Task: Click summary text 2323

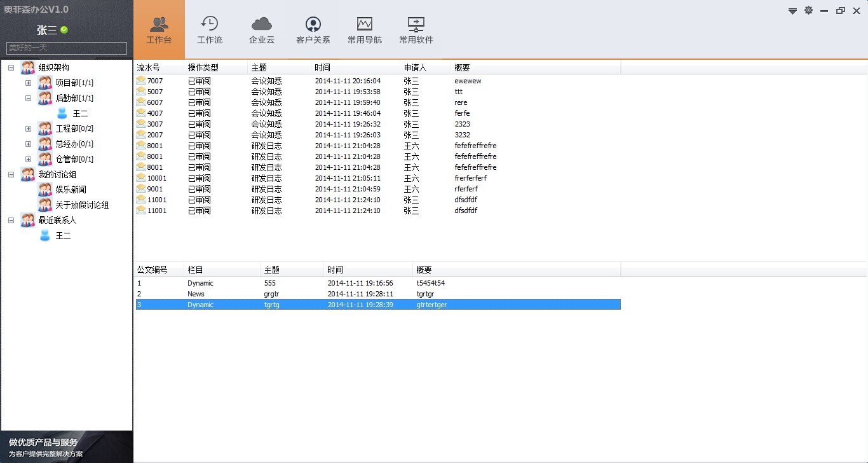Action: coord(463,124)
